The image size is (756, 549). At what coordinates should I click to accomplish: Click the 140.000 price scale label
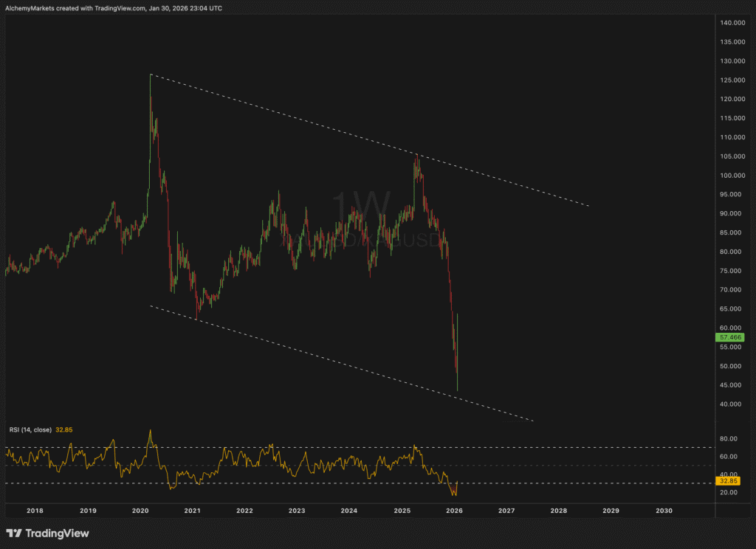[x=732, y=23]
